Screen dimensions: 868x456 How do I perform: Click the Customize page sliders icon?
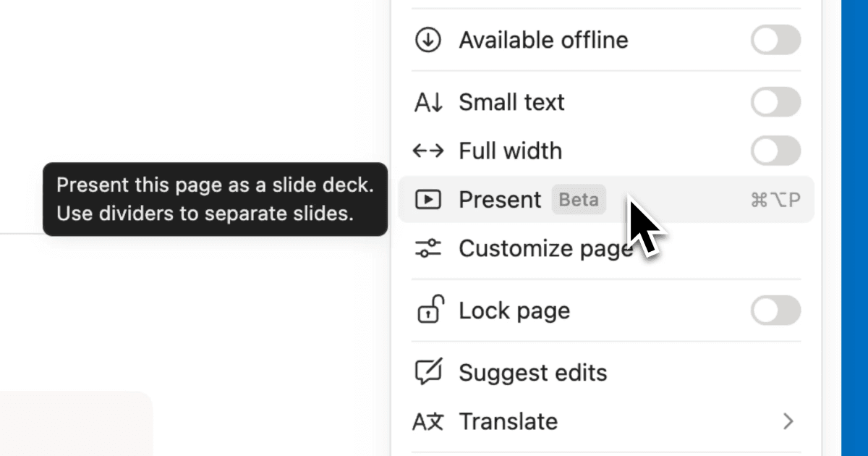pos(428,248)
